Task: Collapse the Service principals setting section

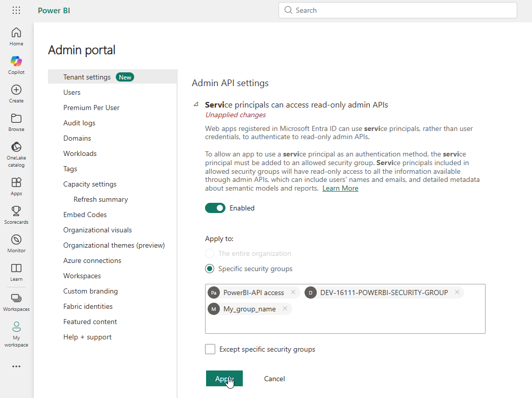Action: [x=196, y=104]
